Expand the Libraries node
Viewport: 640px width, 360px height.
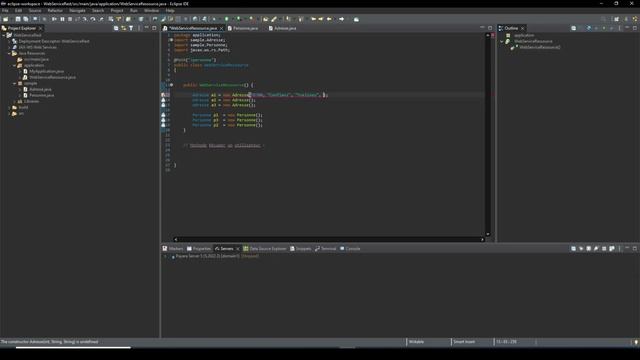[15, 101]
